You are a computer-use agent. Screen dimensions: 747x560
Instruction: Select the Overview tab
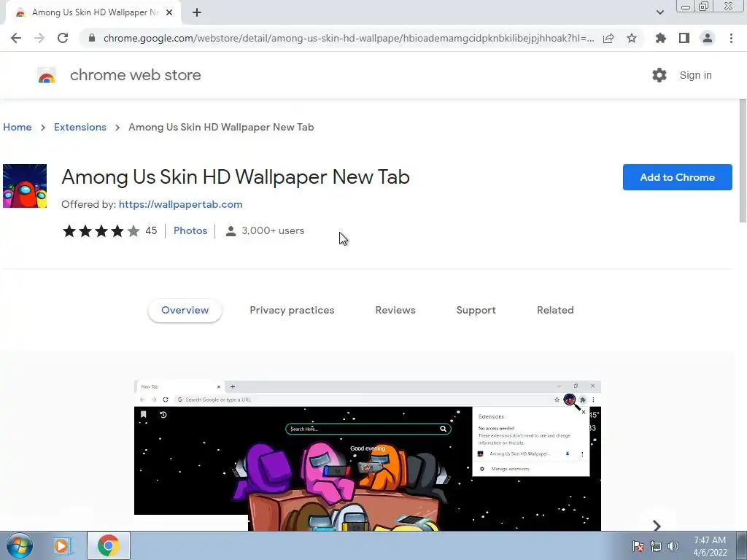(x=185, y=310)
